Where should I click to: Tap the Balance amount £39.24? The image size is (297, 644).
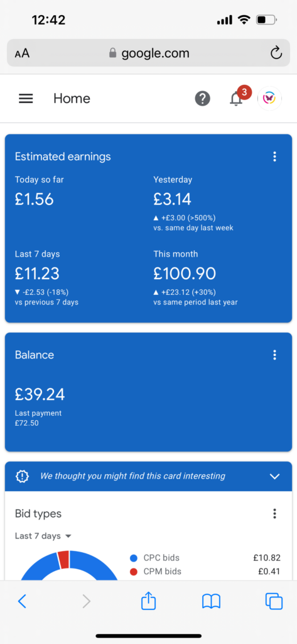point(40,395)
